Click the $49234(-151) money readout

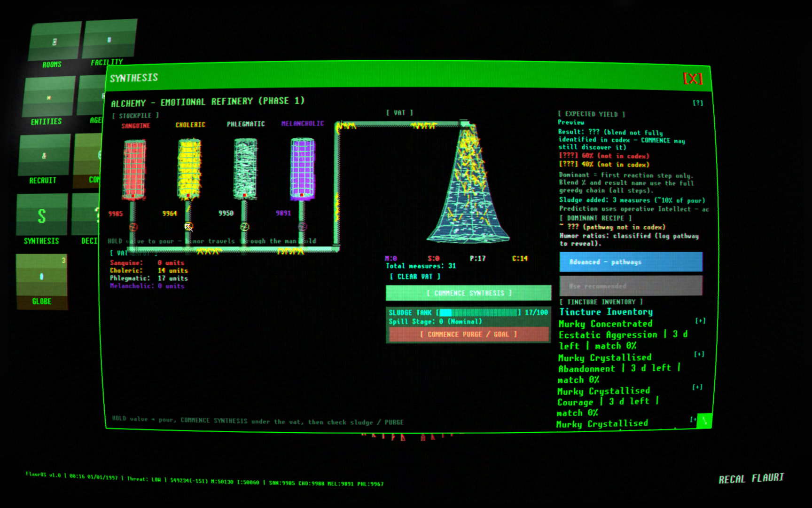[189, 480]
